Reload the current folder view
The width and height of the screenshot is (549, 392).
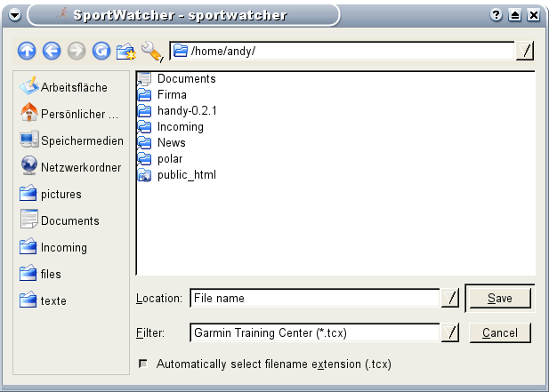(101, 51)
